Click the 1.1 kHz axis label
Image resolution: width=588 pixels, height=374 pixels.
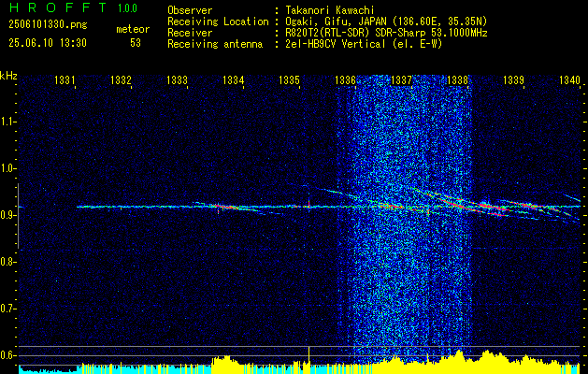pyautogui.click(x=7, y=122)
